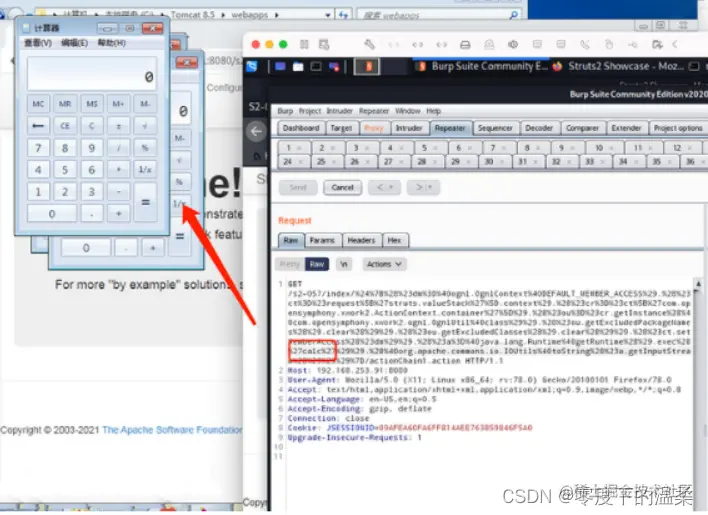
Task: Click the phone handset icon in VM toolbar
Action: [x=585, y=44]
